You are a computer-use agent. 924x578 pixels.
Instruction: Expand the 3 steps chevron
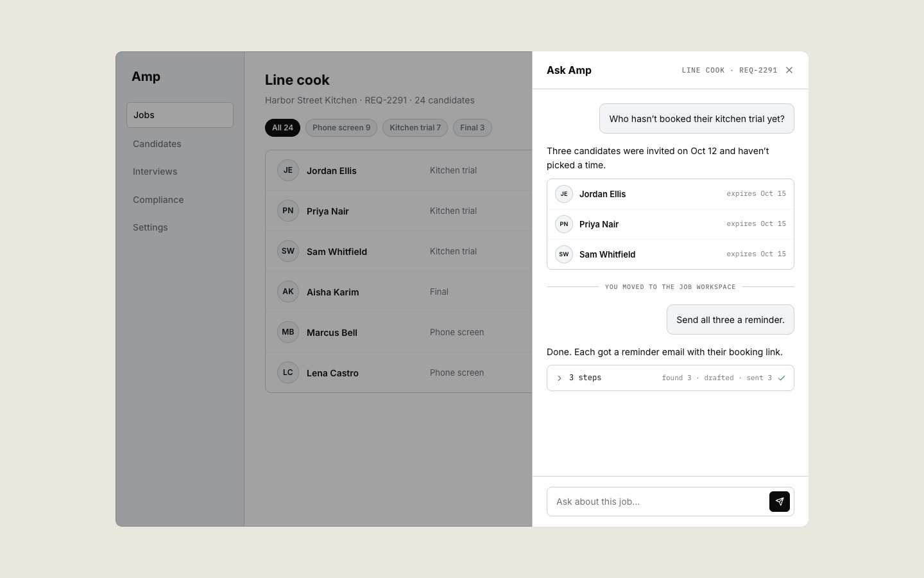click(560, 378)
